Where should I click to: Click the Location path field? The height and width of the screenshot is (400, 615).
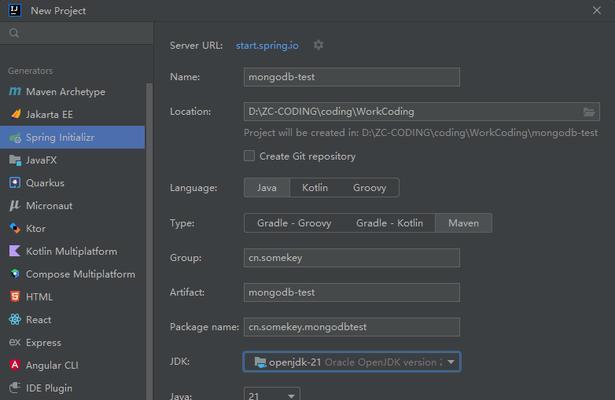pos(422,112)
